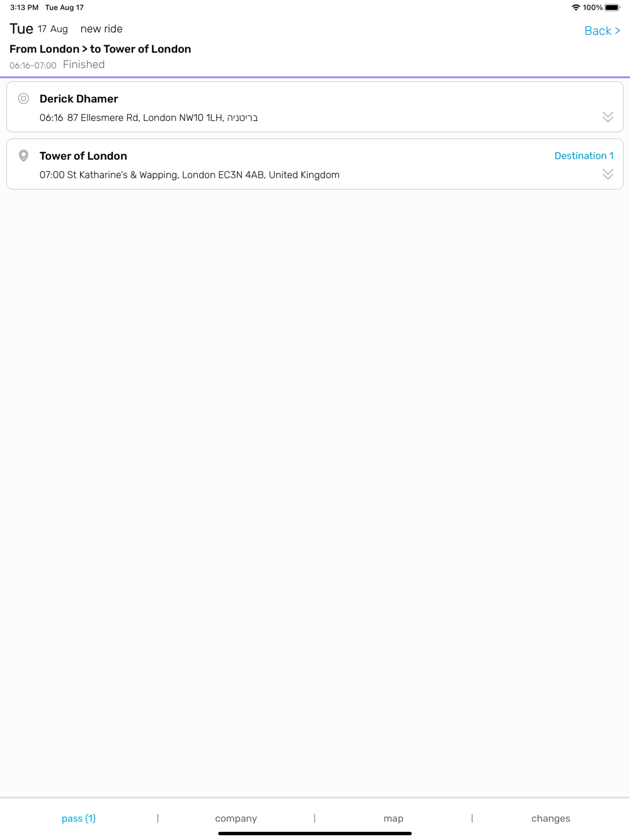The height and width of the screenshot is (840, 630).
Task: Tap the Finished ride status label
Action: pyautogui.click(x=84, y=65)
